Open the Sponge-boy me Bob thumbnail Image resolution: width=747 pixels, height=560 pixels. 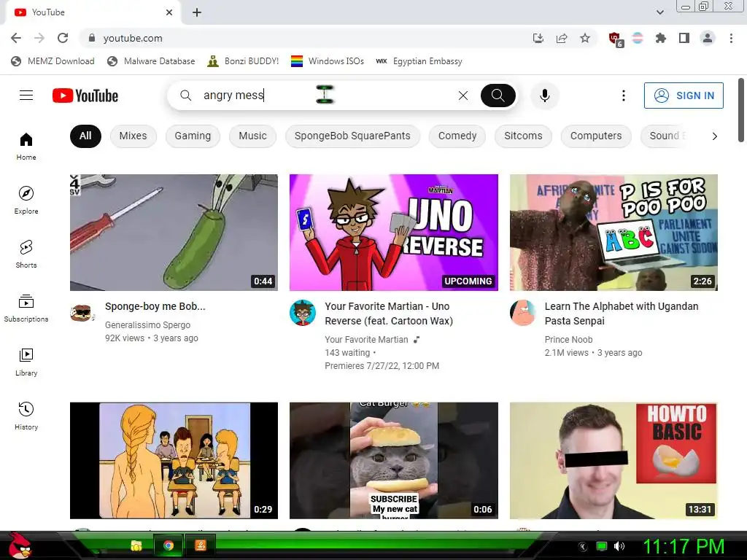point(174,233)
